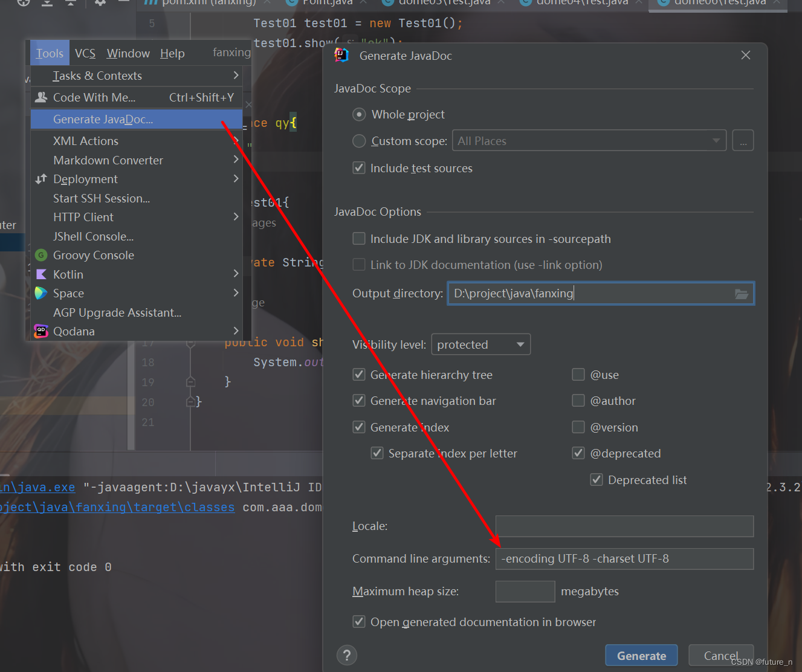Browse output directory with folder icon
The image size is (802, 672).
[x=742, y=294]
